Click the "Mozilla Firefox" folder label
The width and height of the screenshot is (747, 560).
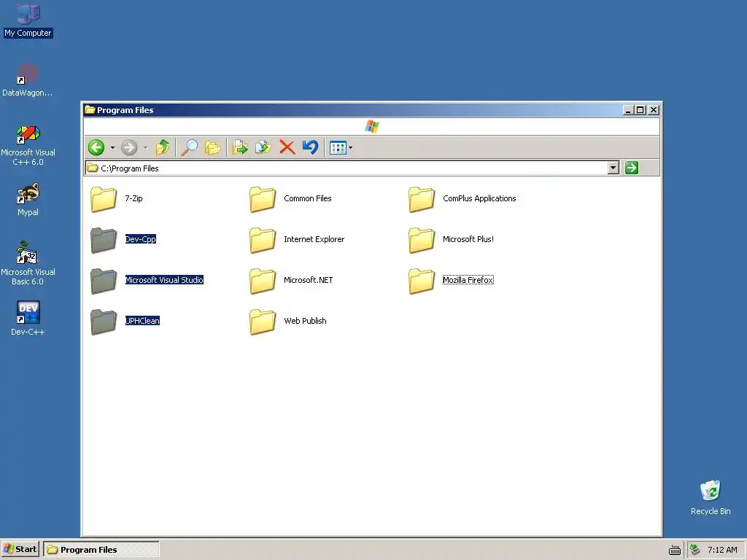[468, 280]
